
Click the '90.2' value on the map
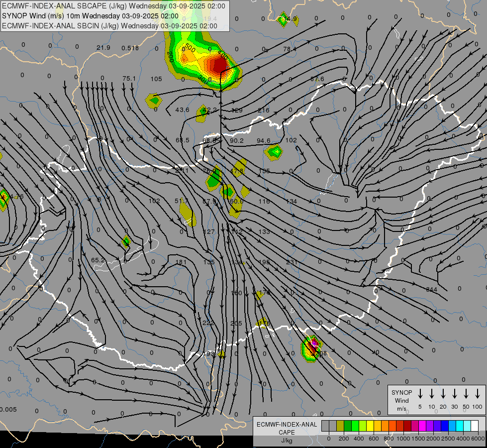click(237, 140)
